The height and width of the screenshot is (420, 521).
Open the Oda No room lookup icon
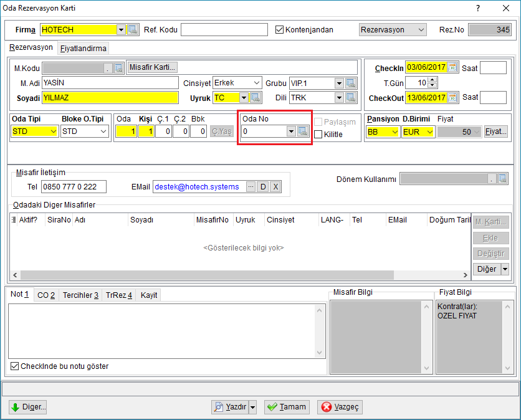click(303, 131)
